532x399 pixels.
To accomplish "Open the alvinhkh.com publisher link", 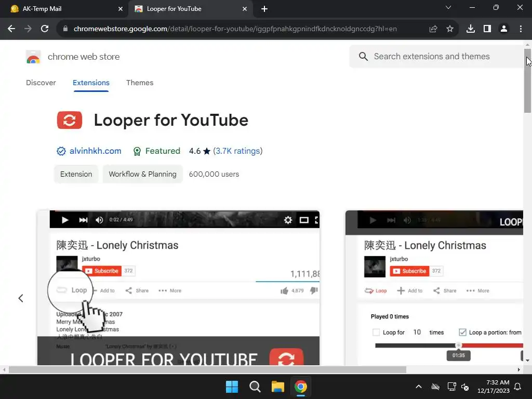I will [x=96, y=151].
